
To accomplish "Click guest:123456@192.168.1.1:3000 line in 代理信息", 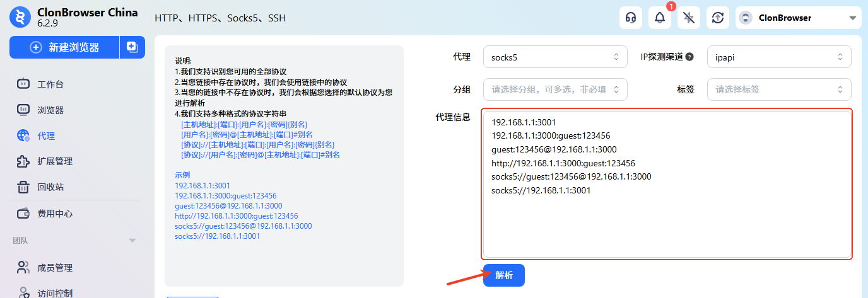I will (x=554, y=149).
